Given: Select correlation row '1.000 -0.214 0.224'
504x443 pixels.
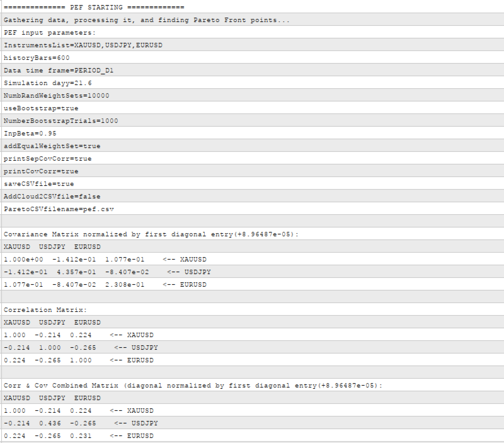Looking at the screenshot, I should [253, 335].
